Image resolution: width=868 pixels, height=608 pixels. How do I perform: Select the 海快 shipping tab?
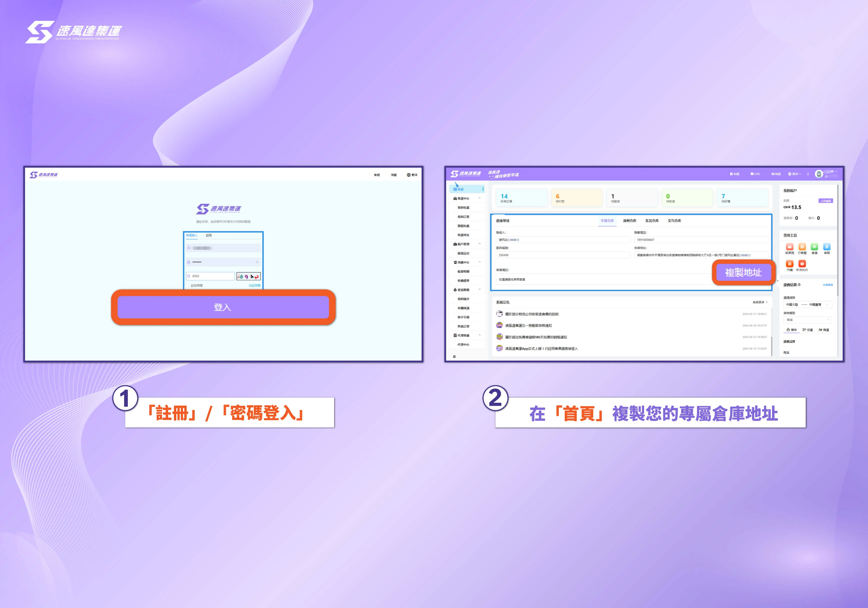click(x=792, y=330)
